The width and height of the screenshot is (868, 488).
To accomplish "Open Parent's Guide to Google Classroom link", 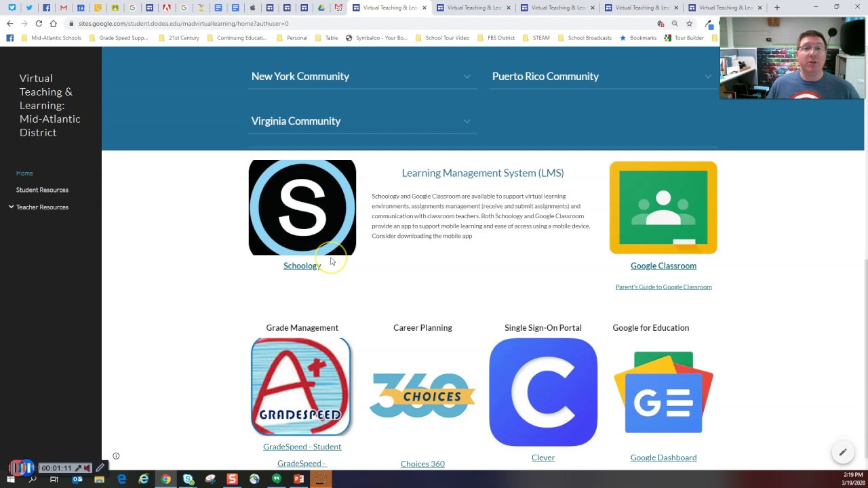I will (663, 287).
